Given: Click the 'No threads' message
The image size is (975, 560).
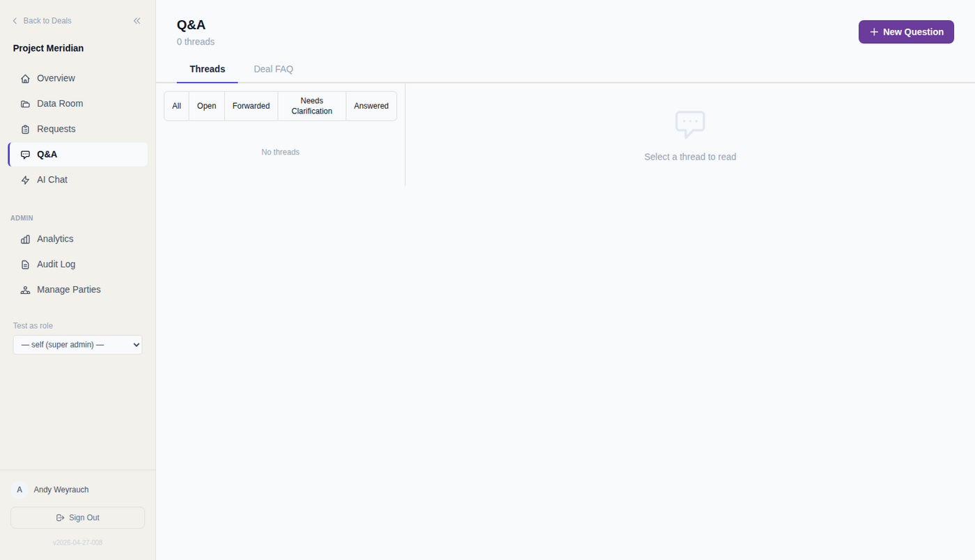Looking at the screenshot, I should 281,152.
